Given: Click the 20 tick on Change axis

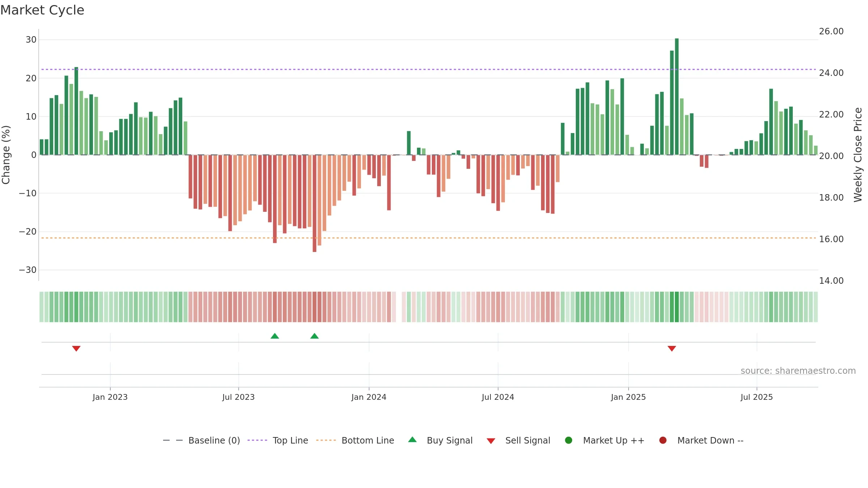Looking at the screenshot, I should point(31,78).
